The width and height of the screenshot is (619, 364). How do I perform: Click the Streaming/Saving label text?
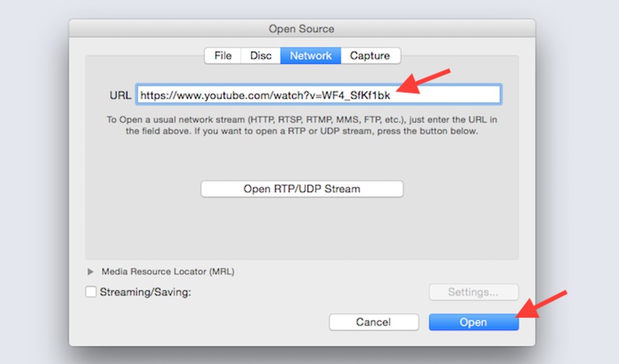145,292
